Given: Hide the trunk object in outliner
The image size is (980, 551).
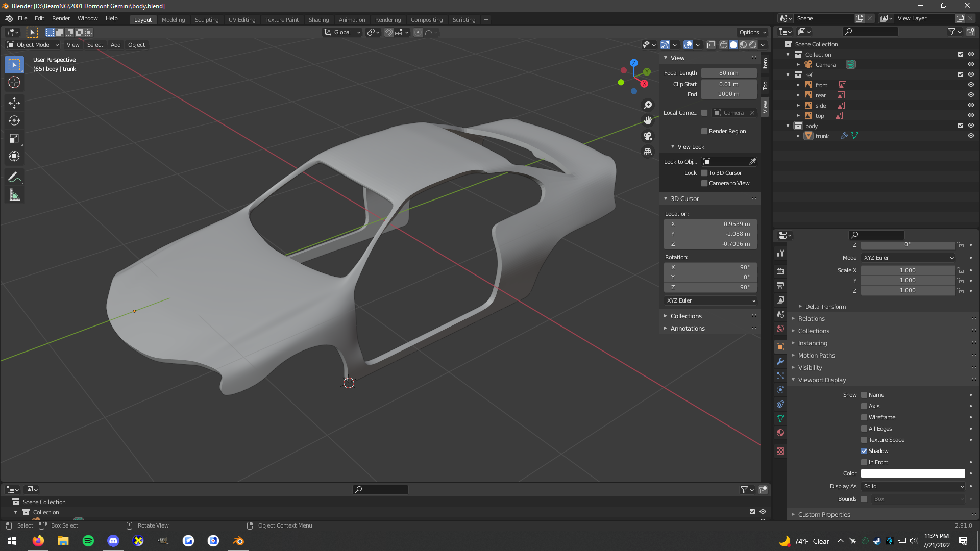Looking at the screenshot, I should (971, 136).
